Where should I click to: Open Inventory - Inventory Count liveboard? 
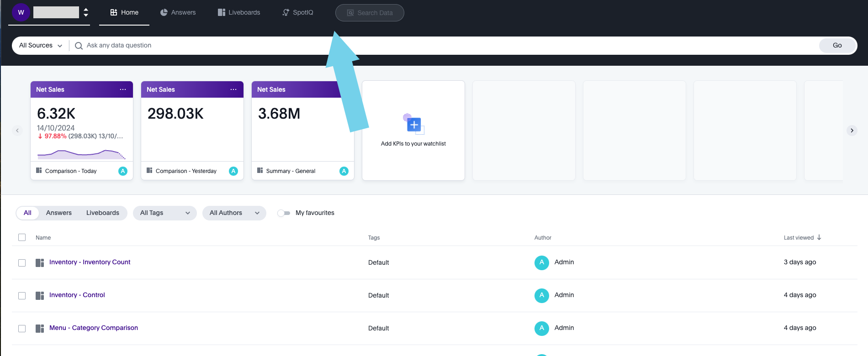point(90,262)
